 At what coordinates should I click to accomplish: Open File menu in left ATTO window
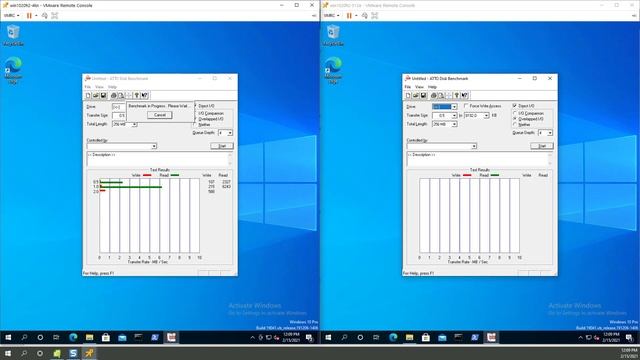point(87,87)
